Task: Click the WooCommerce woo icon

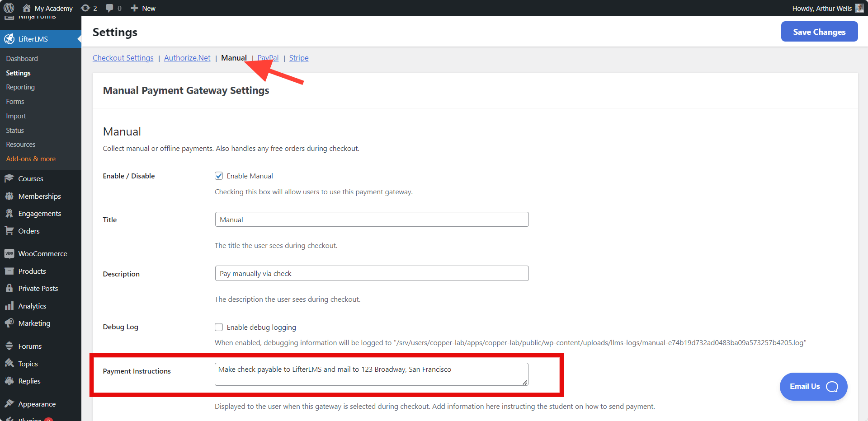Action: tap(9, 254)
